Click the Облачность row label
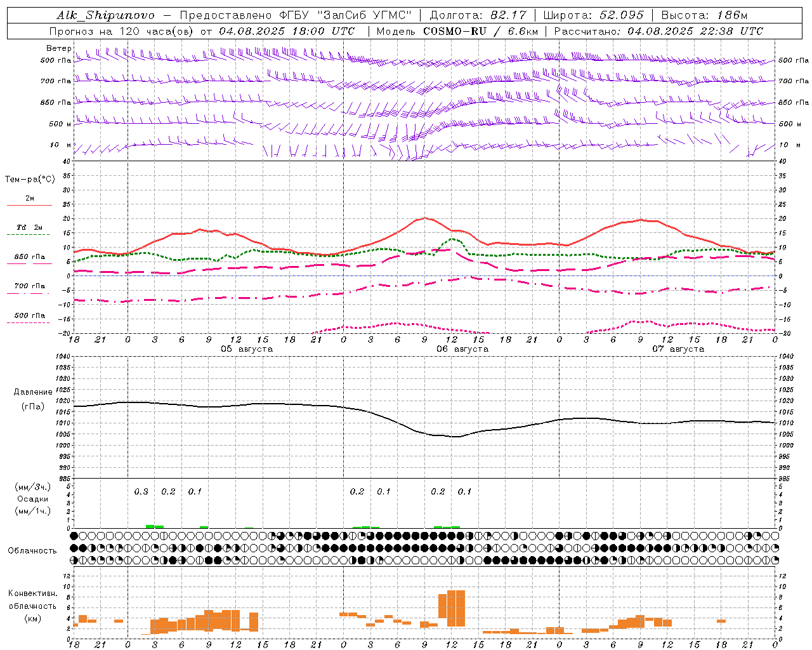Image resolution: width=812 pixels, height=650 pixels. (x=32, y=550)
